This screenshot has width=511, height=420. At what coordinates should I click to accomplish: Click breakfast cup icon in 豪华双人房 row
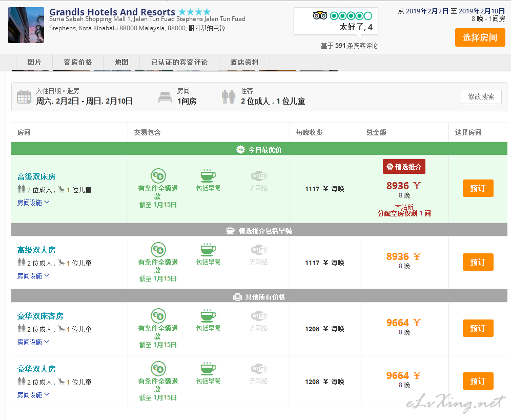pyautogui.click(x=209, y=369)
